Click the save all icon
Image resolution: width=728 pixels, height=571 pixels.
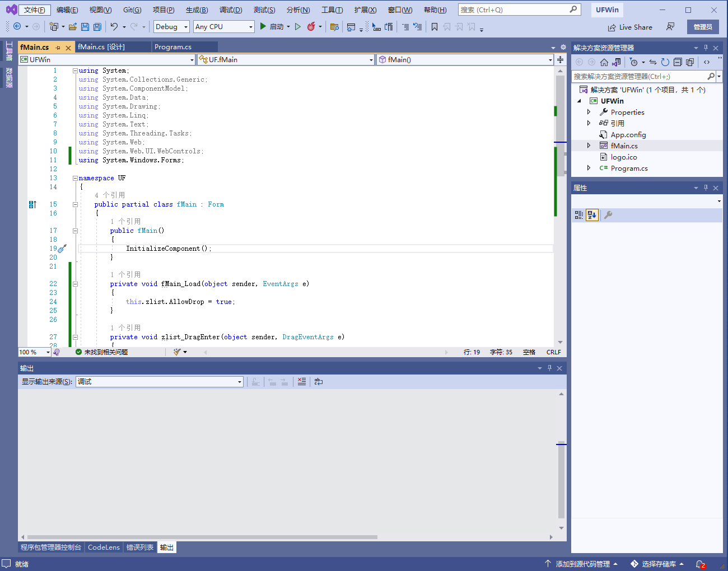[97, 26]
